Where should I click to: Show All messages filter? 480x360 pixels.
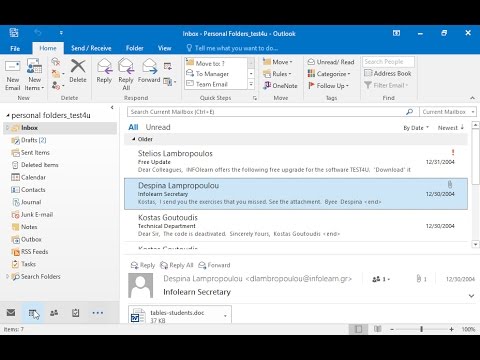tap(133, 127)
